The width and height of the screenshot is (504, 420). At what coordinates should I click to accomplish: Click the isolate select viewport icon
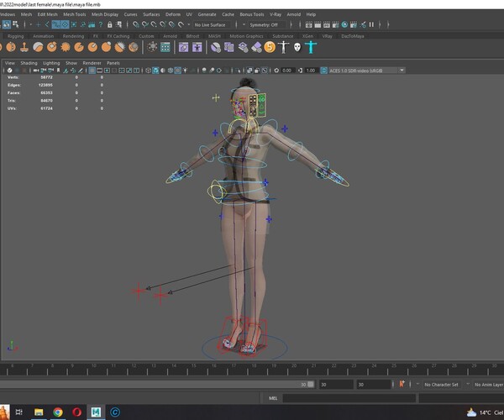pos(238,71)
